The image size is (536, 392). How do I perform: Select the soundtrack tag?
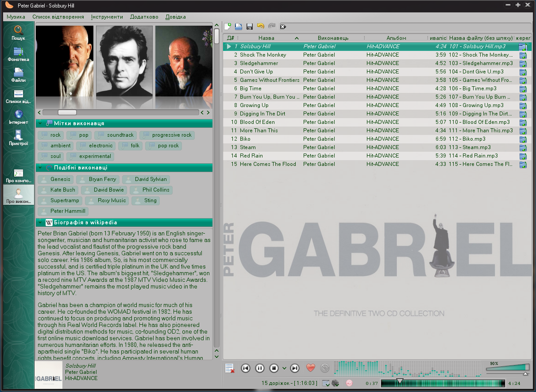tap(116, 135)
